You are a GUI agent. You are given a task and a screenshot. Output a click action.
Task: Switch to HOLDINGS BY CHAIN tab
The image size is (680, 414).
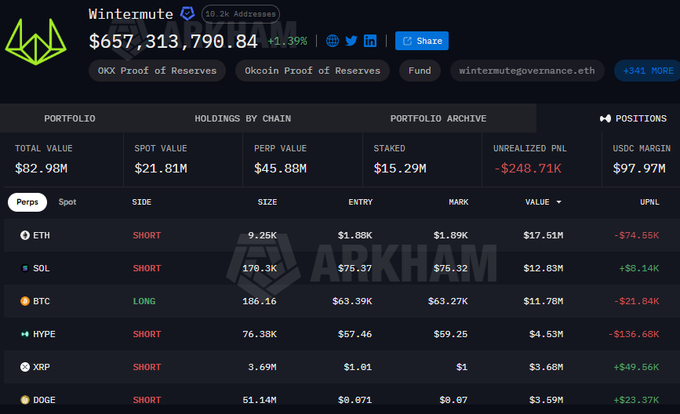243,118
